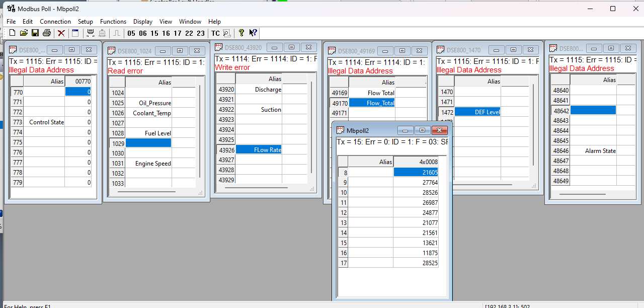Select function code 17 in toolbar

(x=178, y=33)
